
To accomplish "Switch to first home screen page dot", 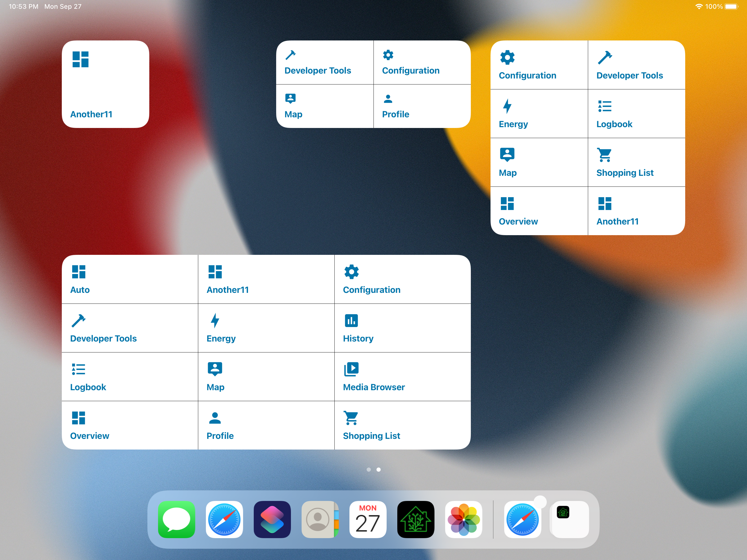I will click(368, 469).
